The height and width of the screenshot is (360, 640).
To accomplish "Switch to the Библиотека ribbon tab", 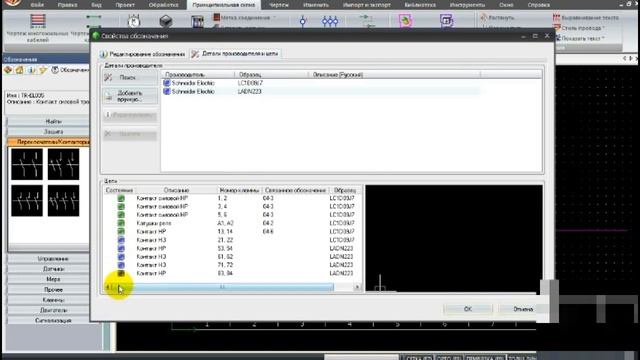I will 420,5.
